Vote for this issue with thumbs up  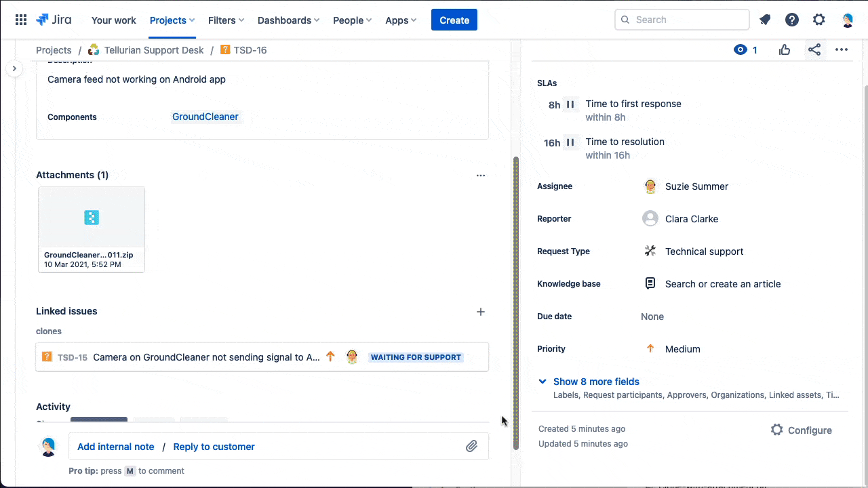tap(785, 49)
